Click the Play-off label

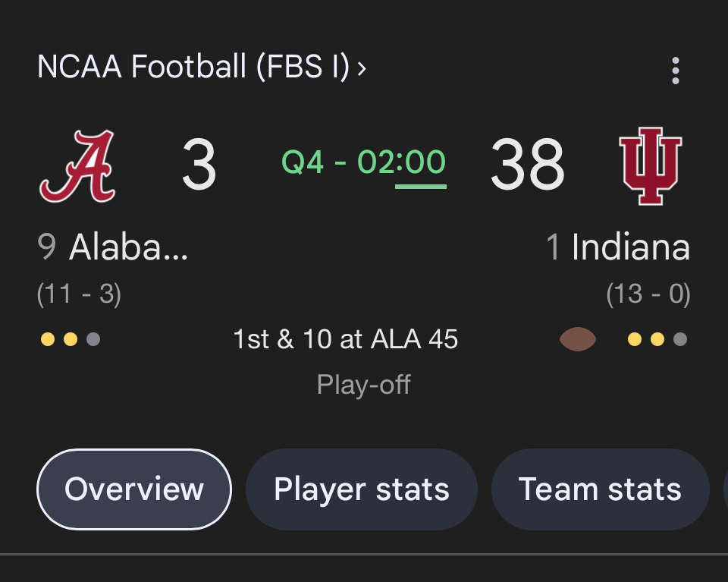pyautogui.click(x=364, y=384)
